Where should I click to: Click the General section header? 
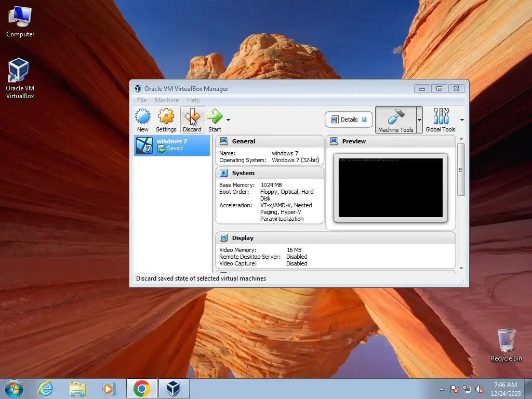pos(270,141)
